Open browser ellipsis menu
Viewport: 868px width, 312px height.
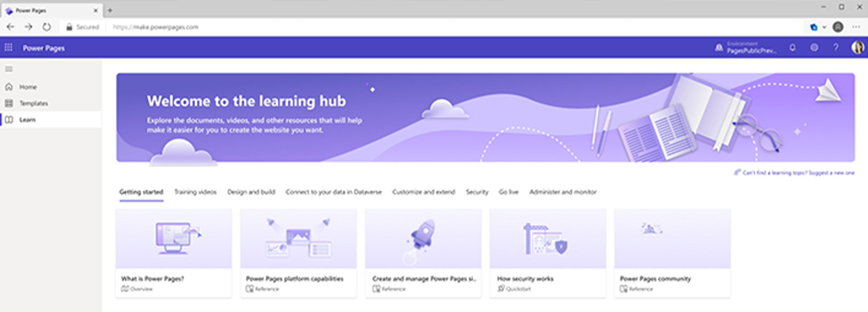tap(856, 27)
